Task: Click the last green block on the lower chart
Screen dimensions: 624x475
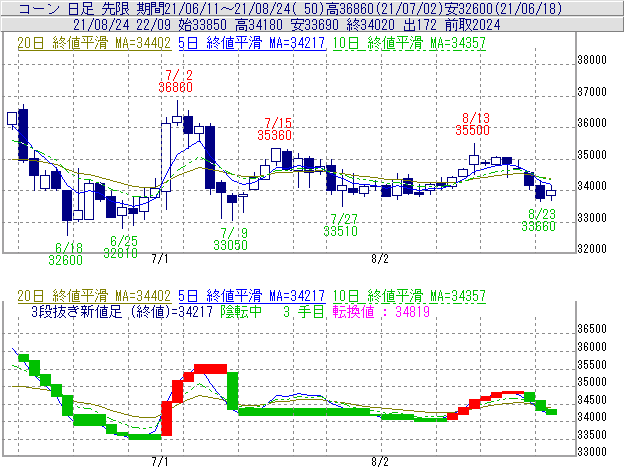Action: tap(551, 412)
